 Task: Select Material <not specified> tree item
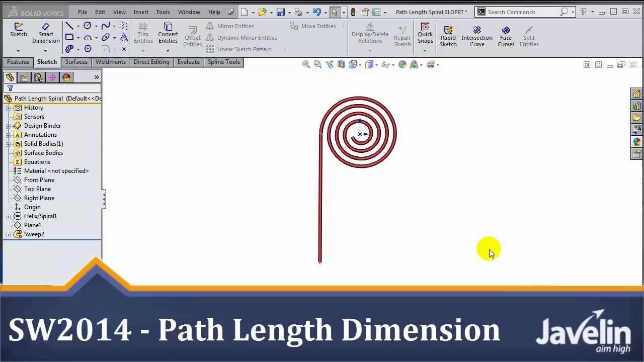(56, 171)
